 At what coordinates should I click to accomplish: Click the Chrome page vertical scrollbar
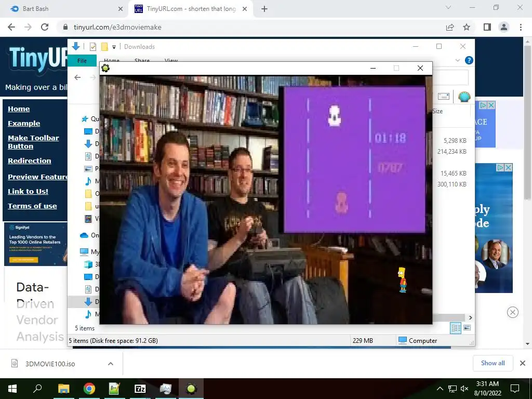coord(528,122)
